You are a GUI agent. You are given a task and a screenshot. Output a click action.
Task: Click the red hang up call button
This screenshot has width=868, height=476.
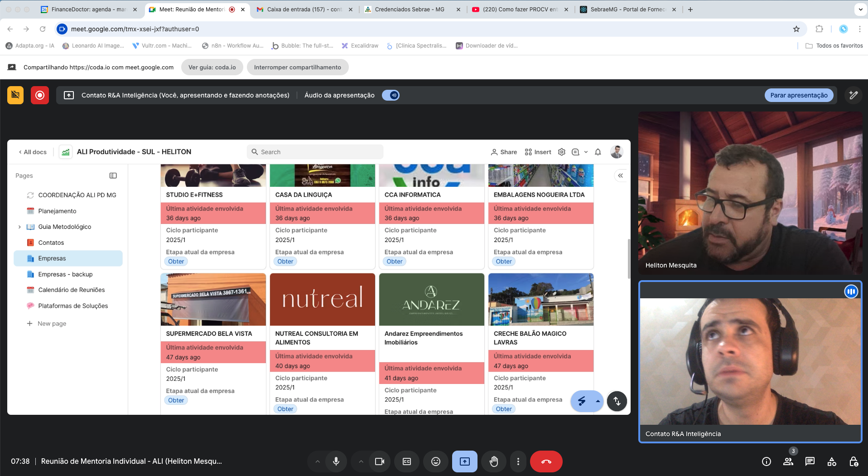546,461
